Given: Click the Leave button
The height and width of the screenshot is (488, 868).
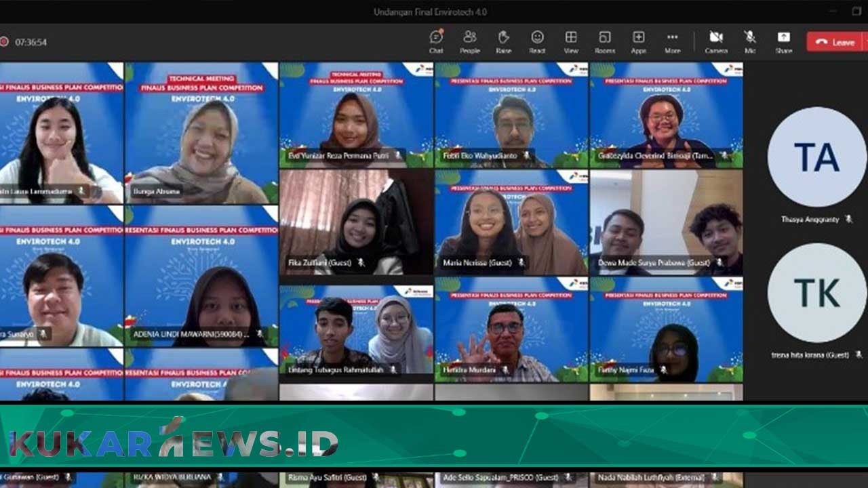Looking at the screenshot, I should [x=835, y=41].
